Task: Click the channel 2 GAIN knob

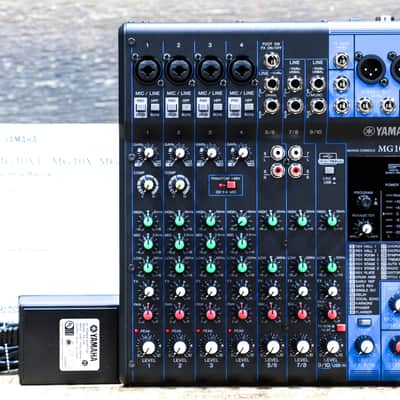Action: pos(180,153)
